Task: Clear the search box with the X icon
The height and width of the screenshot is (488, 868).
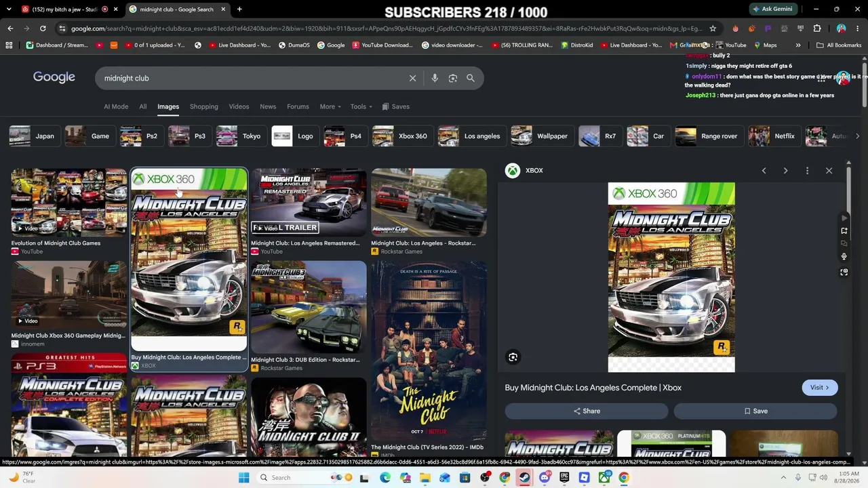Action: (x=412, y=78)
